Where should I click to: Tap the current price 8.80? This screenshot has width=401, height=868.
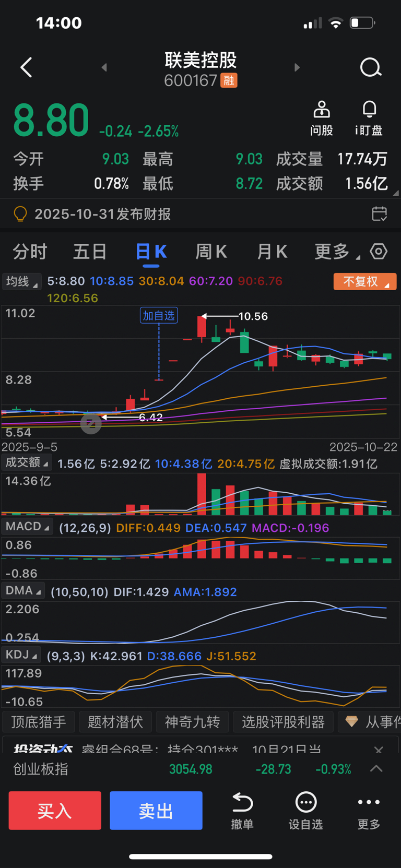pos(51,121)
